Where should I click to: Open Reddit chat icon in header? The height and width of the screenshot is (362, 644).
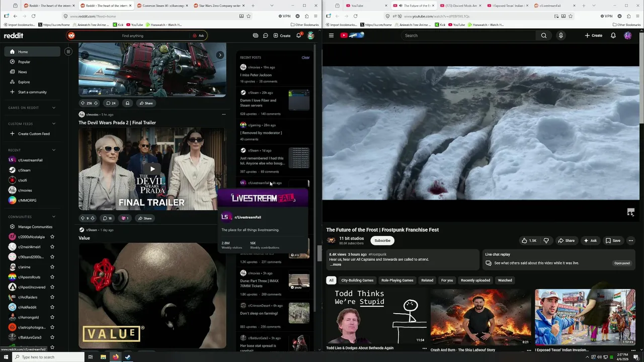coord(266,36)
